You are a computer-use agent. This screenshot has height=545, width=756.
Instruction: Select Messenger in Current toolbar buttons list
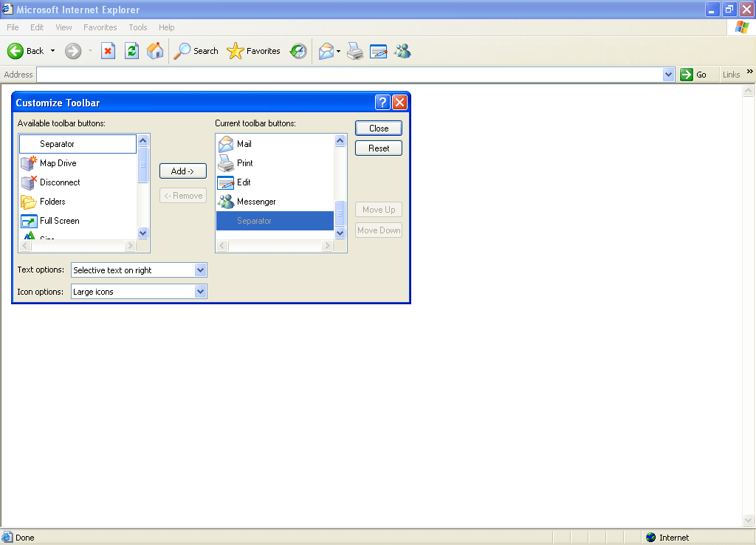(x=275, y=202)
